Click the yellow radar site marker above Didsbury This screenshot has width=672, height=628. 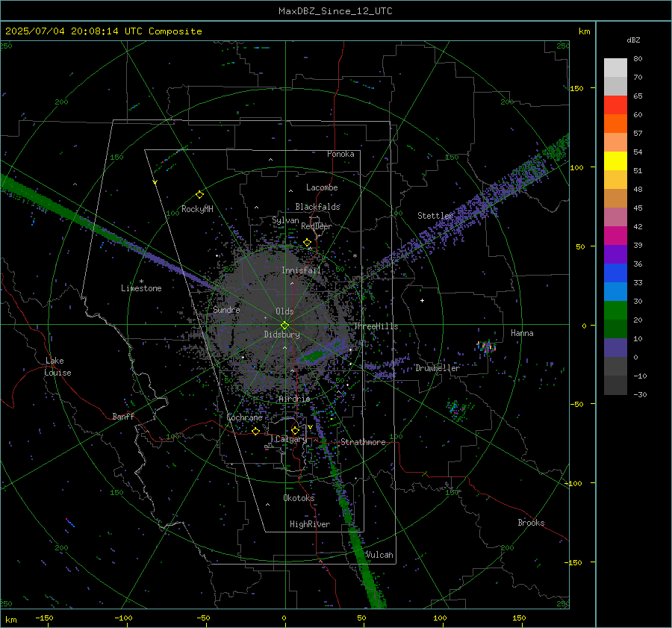[x=284, y=325]
